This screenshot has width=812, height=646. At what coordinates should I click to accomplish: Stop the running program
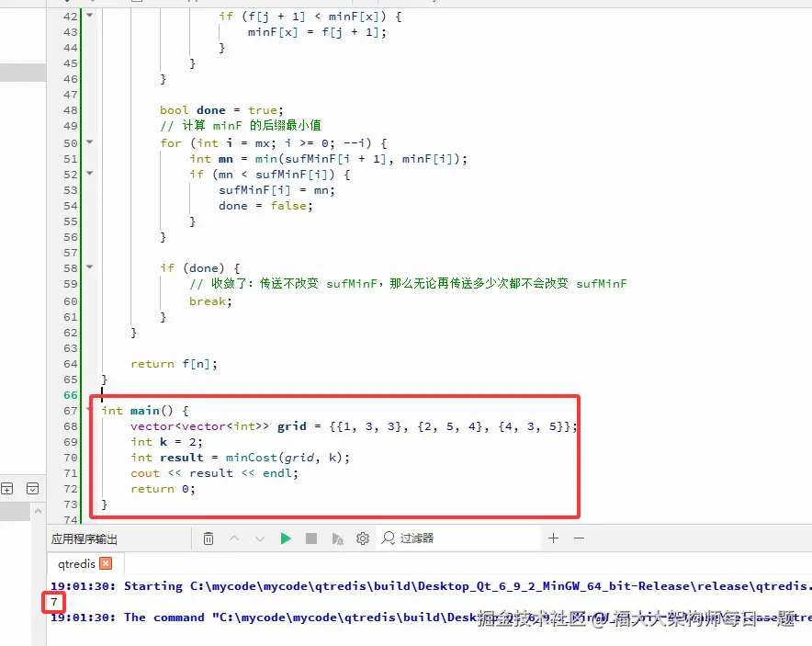click(x=311, y=538)
